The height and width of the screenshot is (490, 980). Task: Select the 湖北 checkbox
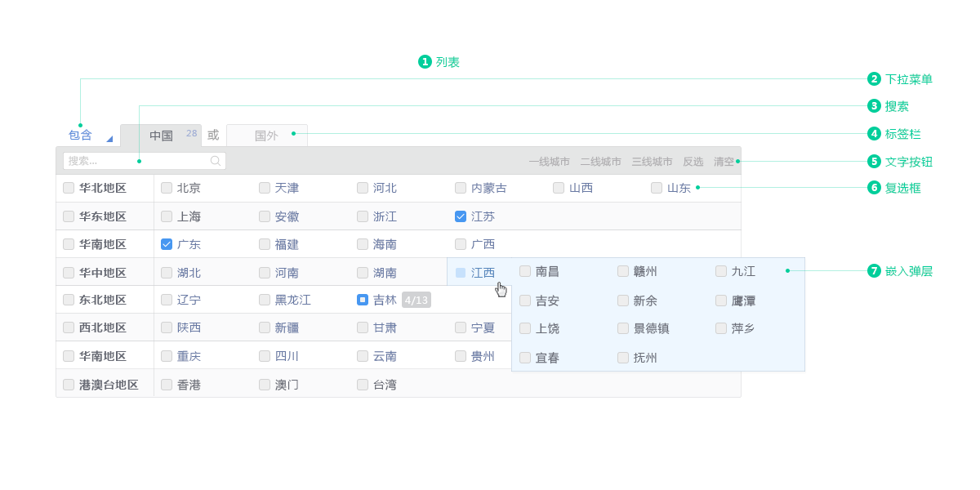coord(167,273)
